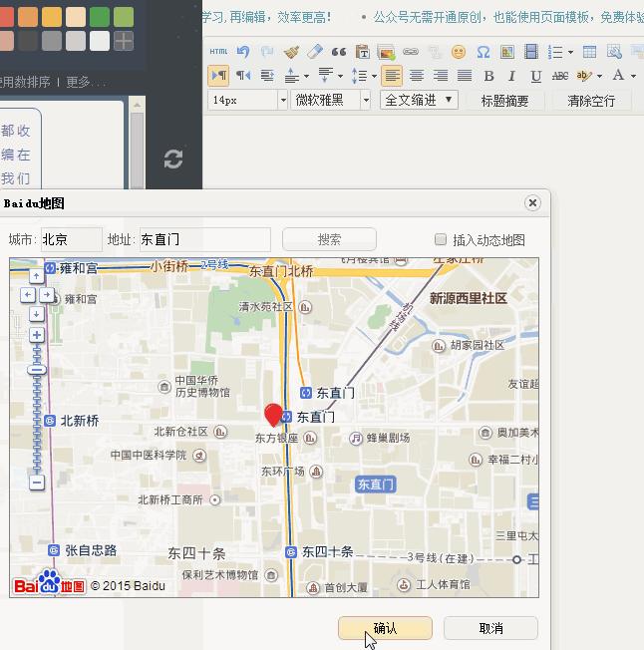Cancel the dialog with 取消
This screenshot has height=650, width=644.
[x=491, y=628]
